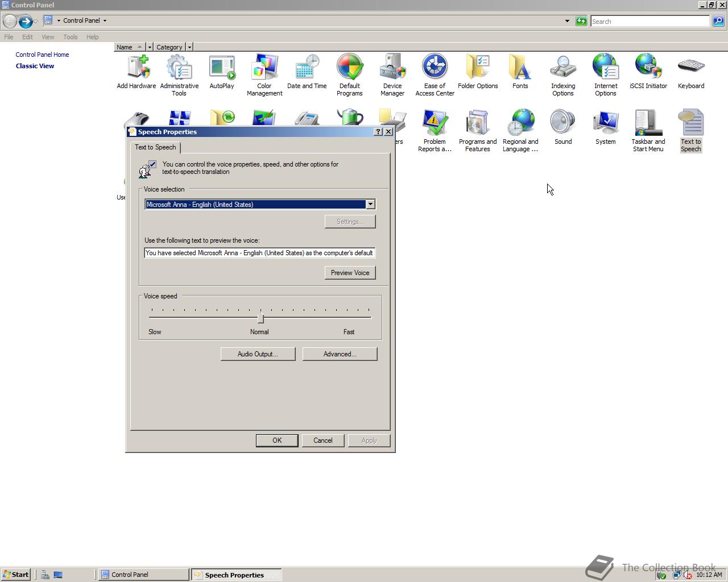The image size is (728, 582).
Task: Open the Add Hardware icon
Action: click(136, 72)
